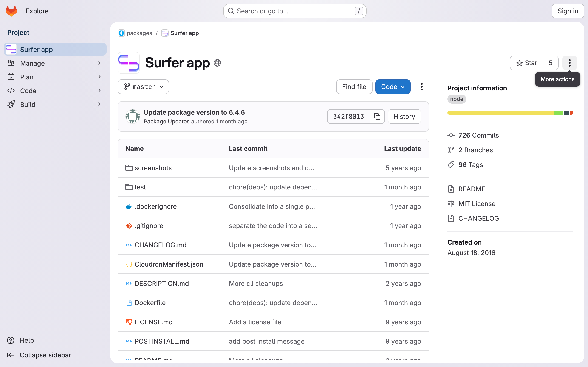Click repository options dots beside Code button
The height and width of the screenshot is (367, 588).
pyautogui.click(x=421, y=87)
